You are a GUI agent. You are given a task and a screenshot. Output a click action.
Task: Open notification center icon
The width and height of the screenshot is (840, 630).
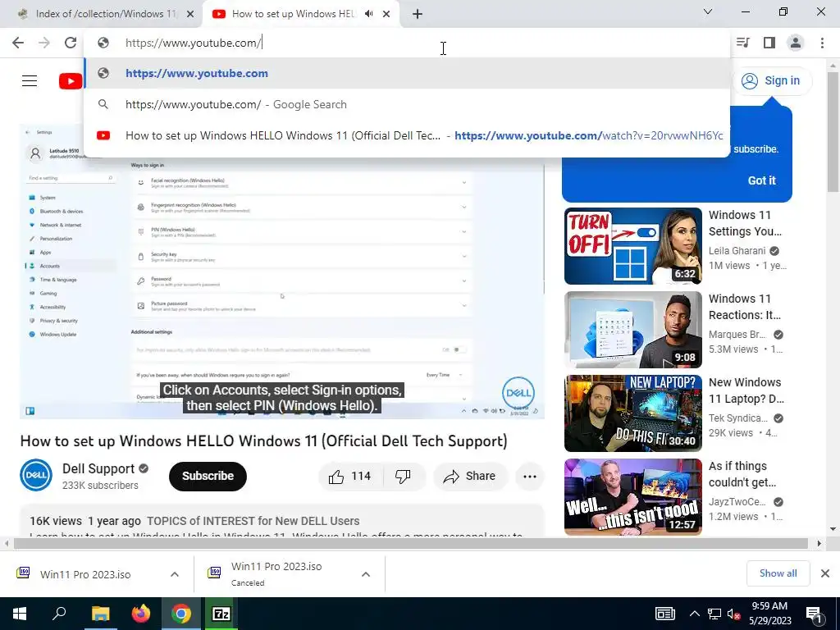(814, 614)
